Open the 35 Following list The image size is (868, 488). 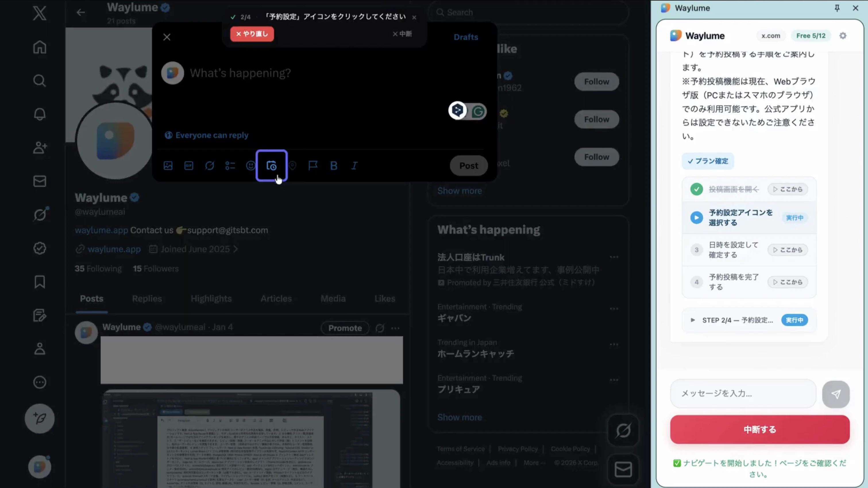pos(98,269)
